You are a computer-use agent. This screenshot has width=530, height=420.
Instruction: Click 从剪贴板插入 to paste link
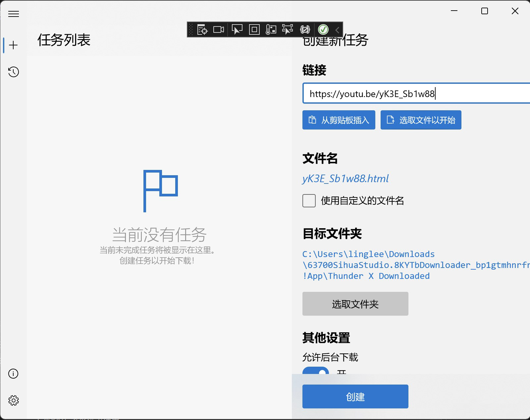point(339,120)
